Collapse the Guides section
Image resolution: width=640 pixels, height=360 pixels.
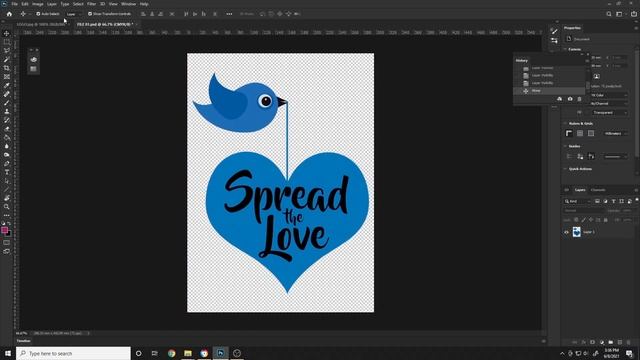(565, 146)
